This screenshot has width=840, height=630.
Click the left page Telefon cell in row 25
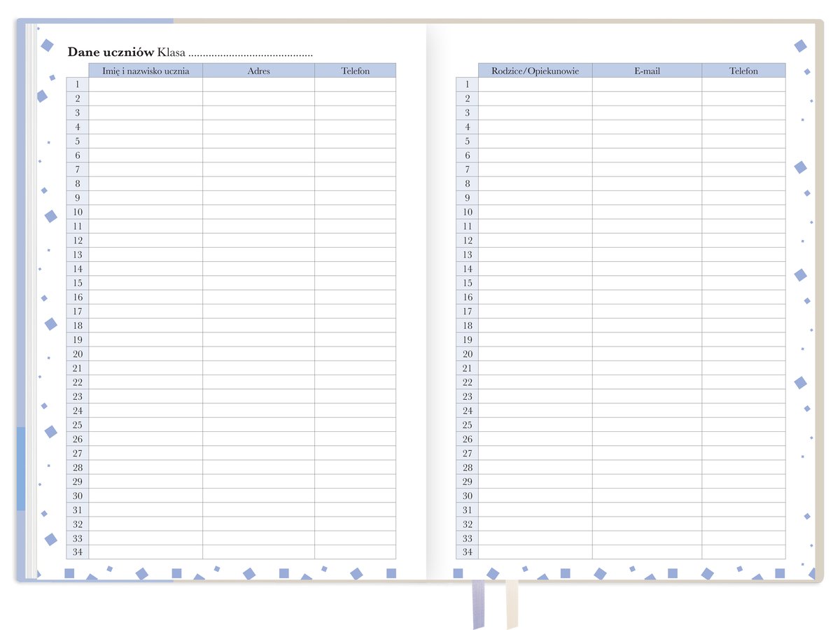pyautogui.click(x=355, y=425)
